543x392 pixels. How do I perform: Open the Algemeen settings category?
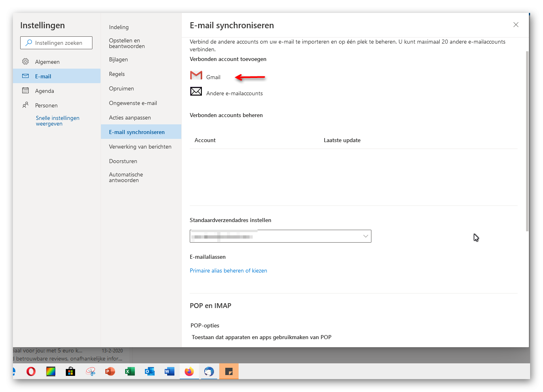[x=47, y=62]
